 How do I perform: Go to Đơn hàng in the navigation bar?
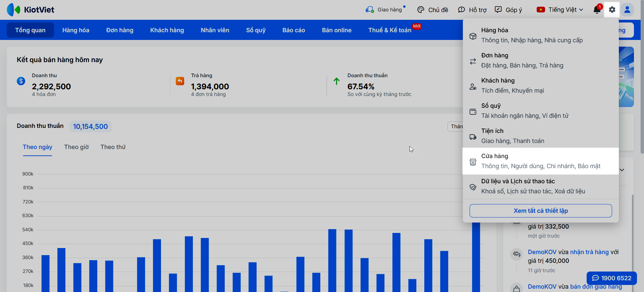pos(120,30)
